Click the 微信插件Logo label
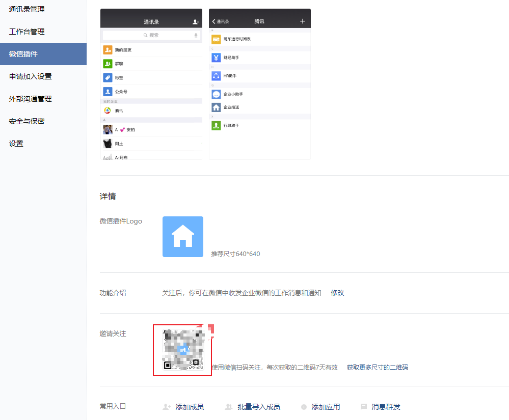This screenshot has height=420, width=509. pyautogui.click(x=121, y=221)
